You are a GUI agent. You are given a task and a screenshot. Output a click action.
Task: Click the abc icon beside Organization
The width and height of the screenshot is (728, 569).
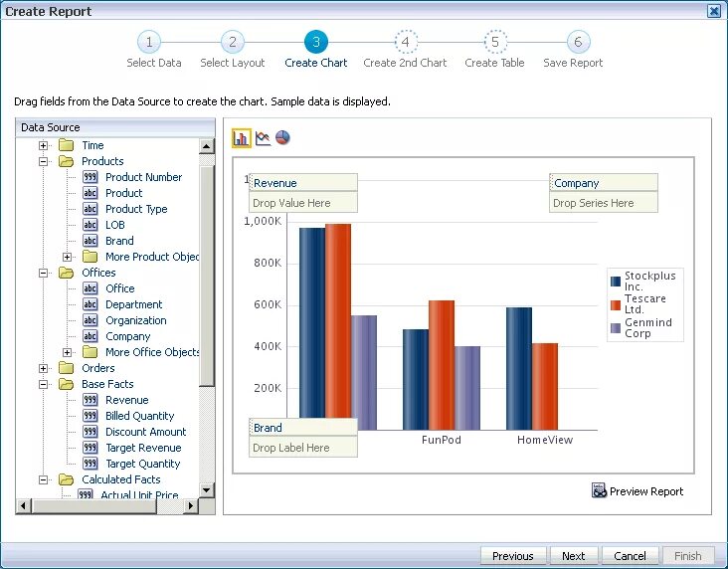(91, 320)
